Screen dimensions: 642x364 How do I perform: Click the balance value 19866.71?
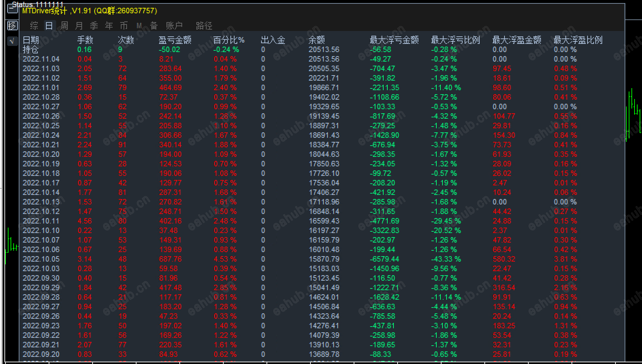pos(324,88)
